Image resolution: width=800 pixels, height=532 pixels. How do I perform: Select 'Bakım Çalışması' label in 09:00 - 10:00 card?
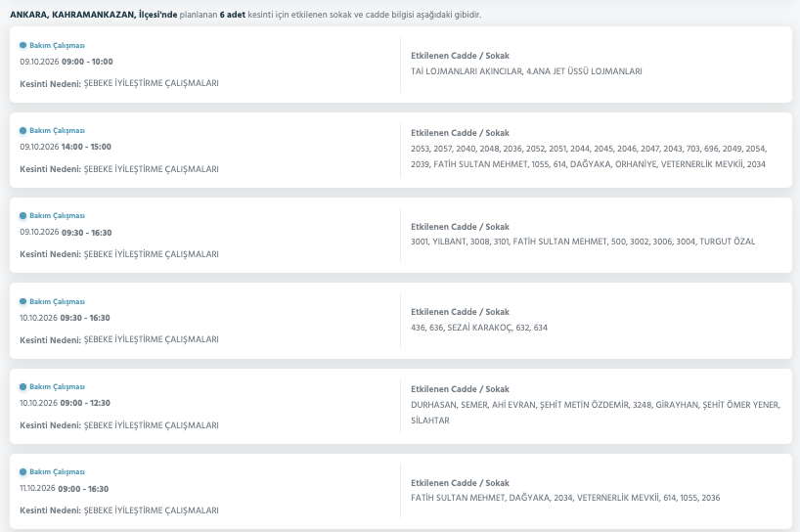click(57, 45)
